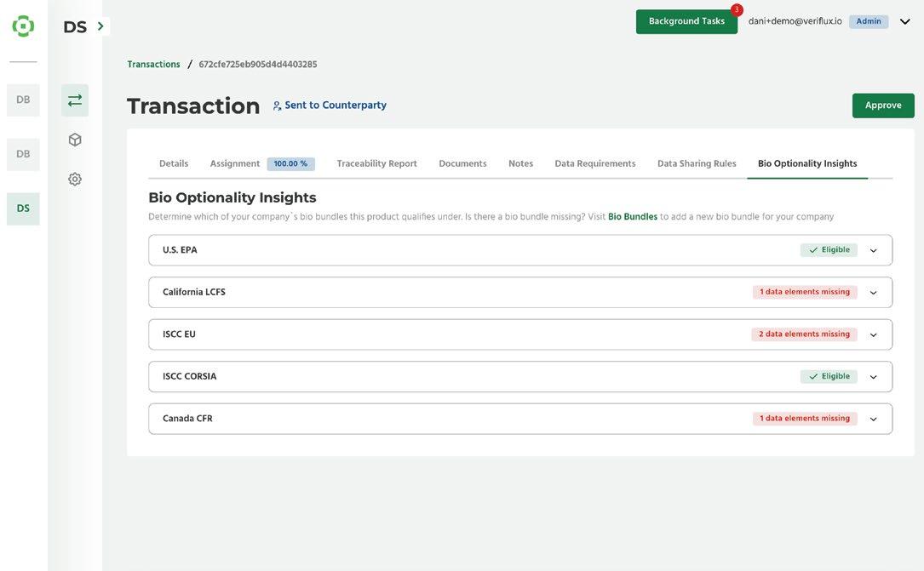
Task: Follow the Bio Bundles link
Action: click(632, 217)
